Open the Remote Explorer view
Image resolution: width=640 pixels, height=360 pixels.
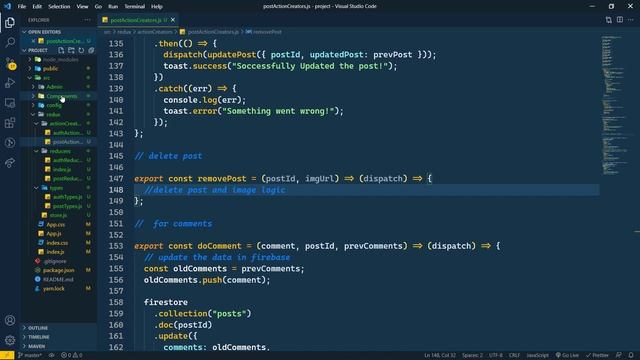10,103
